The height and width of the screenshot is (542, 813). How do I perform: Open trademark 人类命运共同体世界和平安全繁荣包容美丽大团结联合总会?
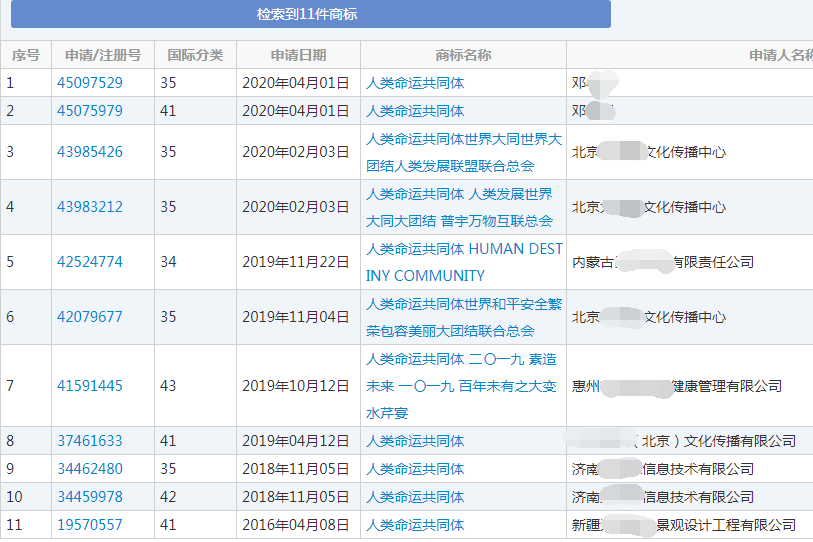click(464, 317)
